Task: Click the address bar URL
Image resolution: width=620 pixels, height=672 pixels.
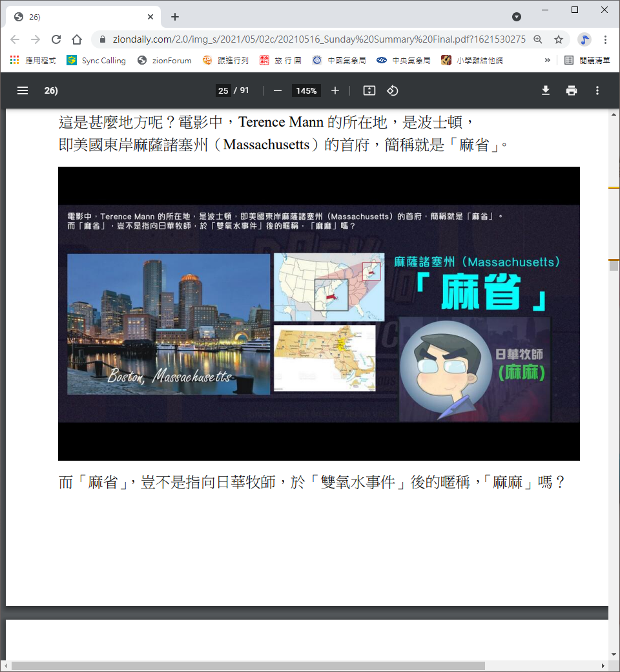Action: 319,39
